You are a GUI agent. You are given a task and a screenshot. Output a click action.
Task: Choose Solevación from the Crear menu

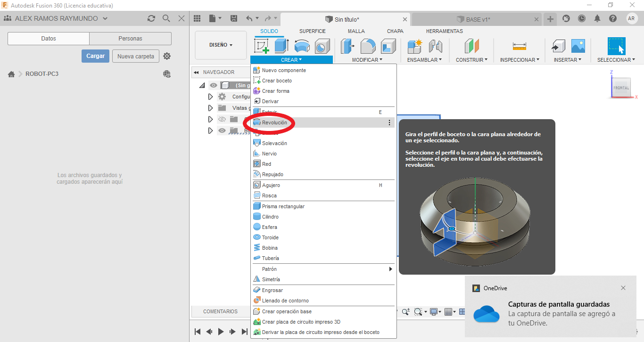(x=322, y=143)
